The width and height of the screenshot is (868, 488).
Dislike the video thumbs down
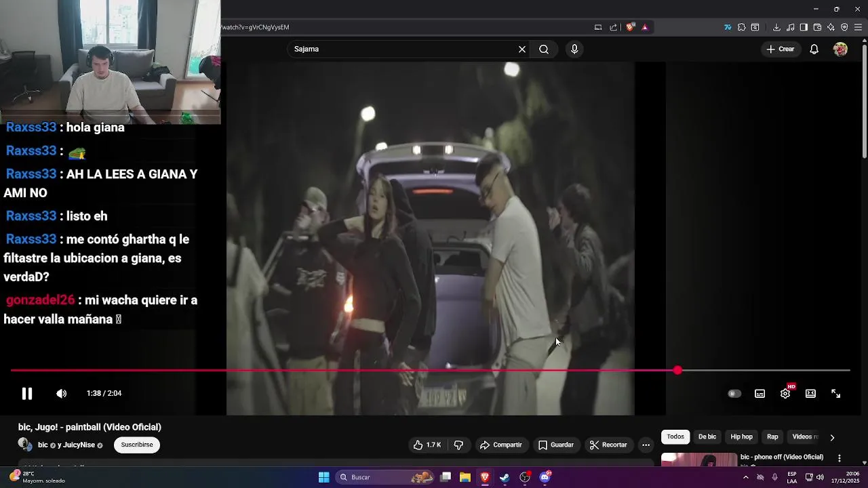(x=458, y=445)
